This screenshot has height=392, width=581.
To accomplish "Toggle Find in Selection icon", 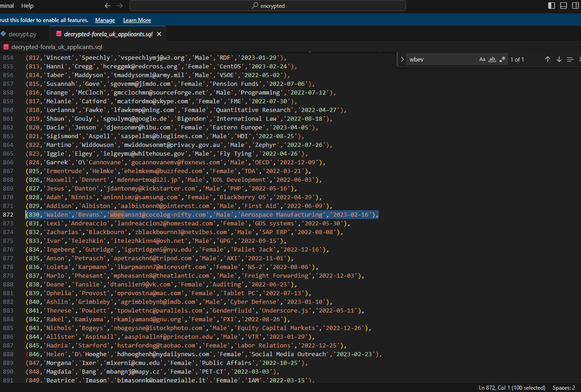I will [570, 59].
